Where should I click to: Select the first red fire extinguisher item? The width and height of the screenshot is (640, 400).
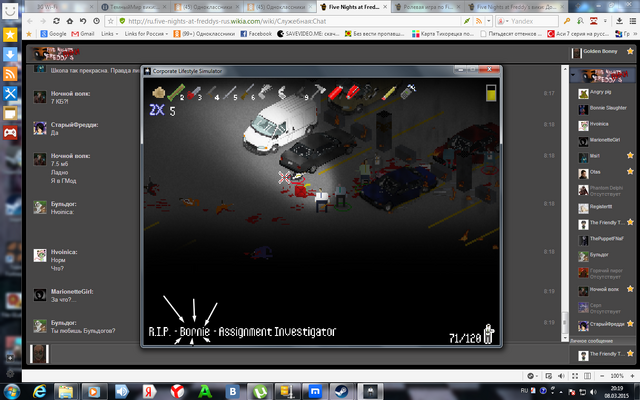(335, 92)
